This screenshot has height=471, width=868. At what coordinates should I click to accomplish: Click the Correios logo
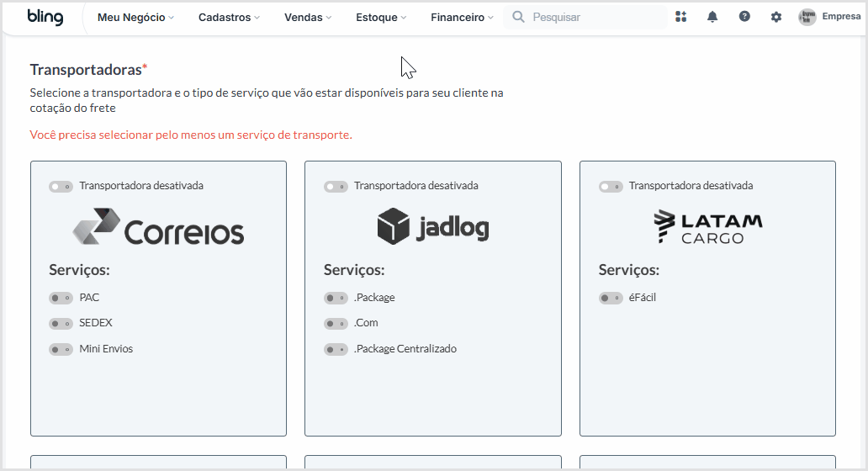click(x=158, y=226)
